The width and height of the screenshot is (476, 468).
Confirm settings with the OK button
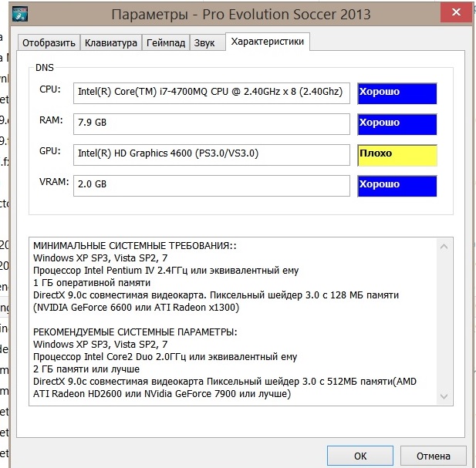360,456
